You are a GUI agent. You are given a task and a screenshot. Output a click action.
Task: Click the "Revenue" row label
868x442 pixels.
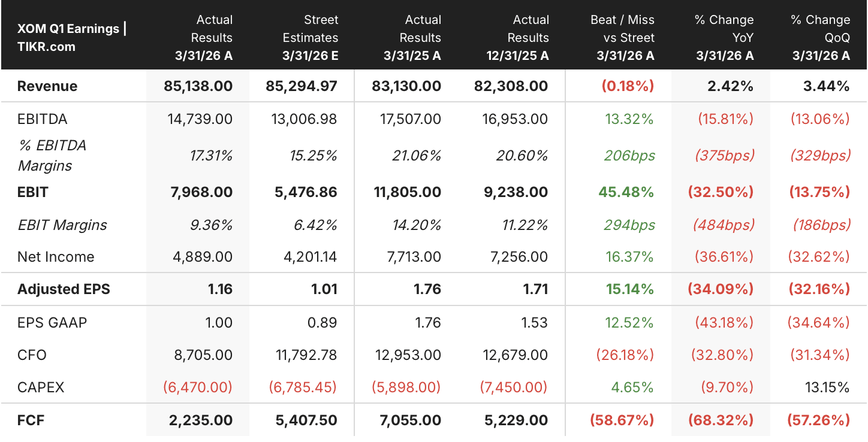click(x=47, y=86)
